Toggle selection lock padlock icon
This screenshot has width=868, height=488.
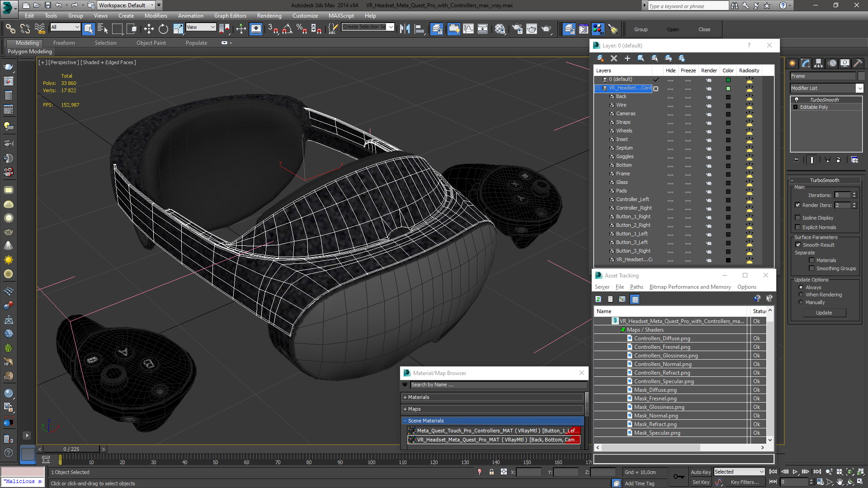(491, 472)
